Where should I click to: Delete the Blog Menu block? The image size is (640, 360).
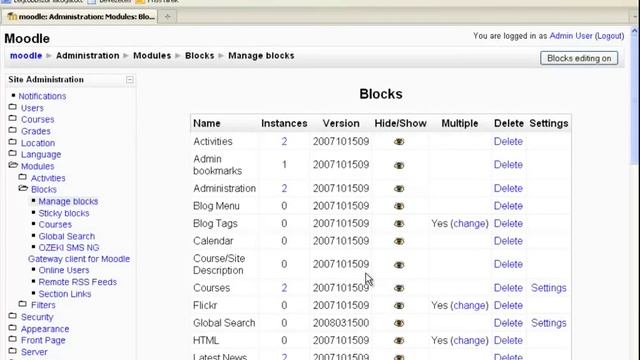[508, 206]
